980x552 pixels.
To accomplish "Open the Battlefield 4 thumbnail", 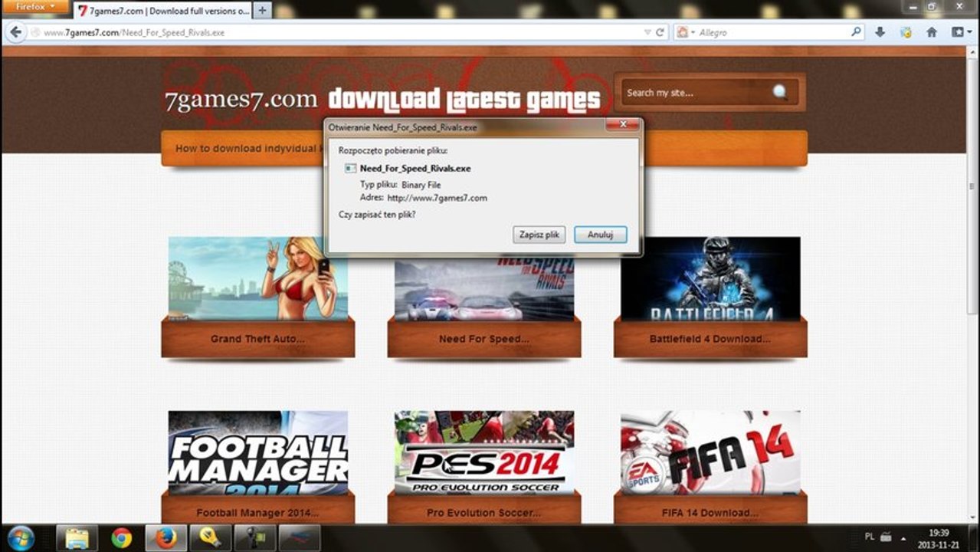I will [x=710, y=278].
